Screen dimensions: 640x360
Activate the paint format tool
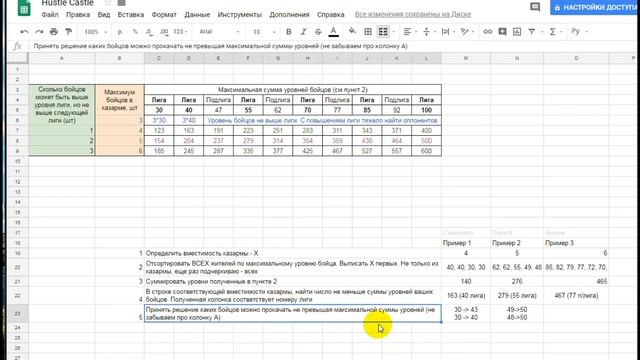[69, 32]
